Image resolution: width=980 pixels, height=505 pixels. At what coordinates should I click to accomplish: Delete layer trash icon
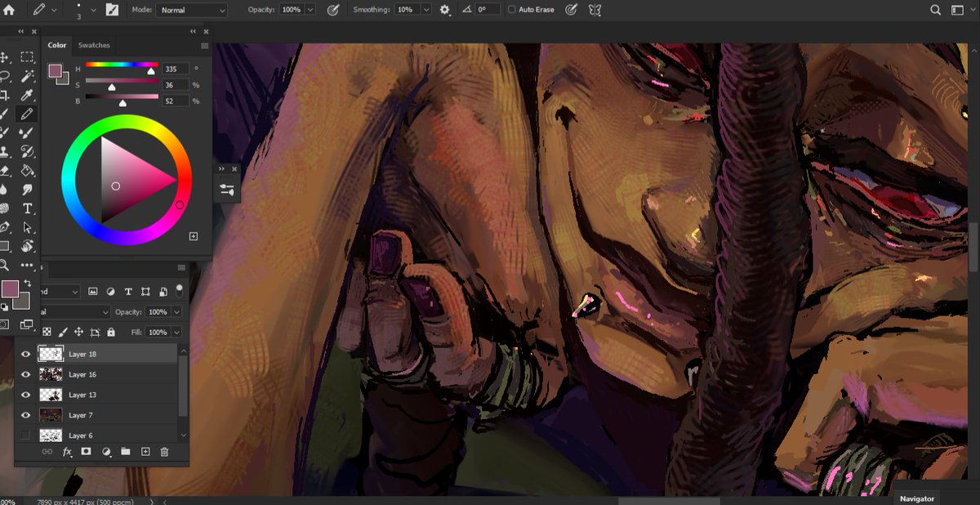point(164,451)
